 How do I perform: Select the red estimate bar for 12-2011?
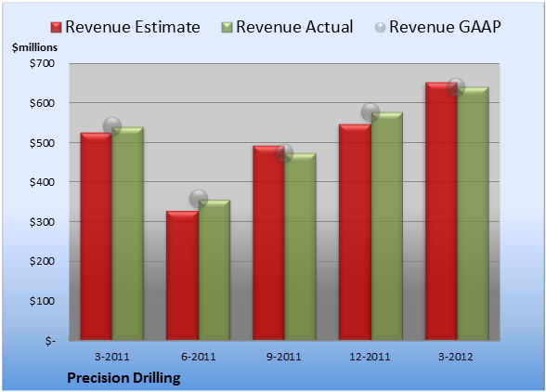(x=355, y=232)
